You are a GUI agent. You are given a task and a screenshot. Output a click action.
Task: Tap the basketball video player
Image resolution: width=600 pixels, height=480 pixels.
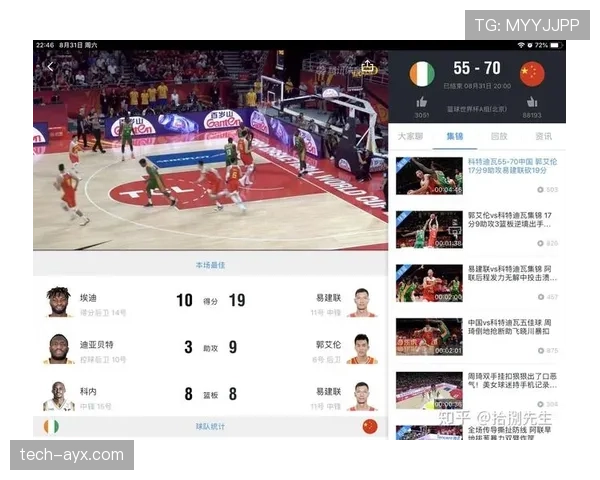point(210,150)
